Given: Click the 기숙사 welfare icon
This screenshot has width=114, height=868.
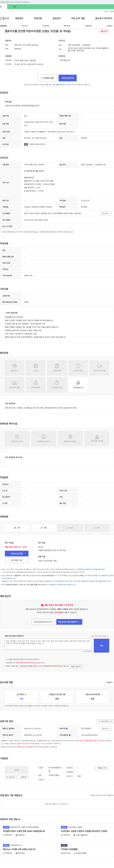Looking at the screenshot, I should (36, 368).
